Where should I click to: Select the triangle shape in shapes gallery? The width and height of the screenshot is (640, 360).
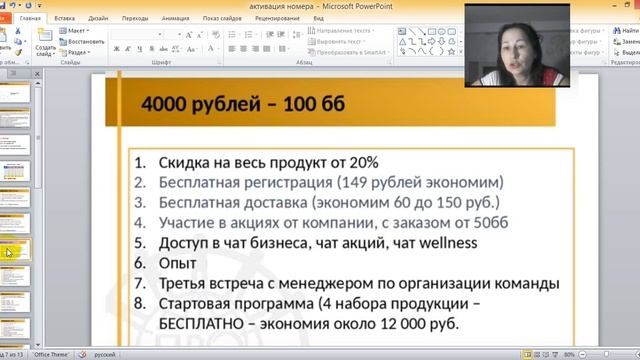[x=402, y=42]
